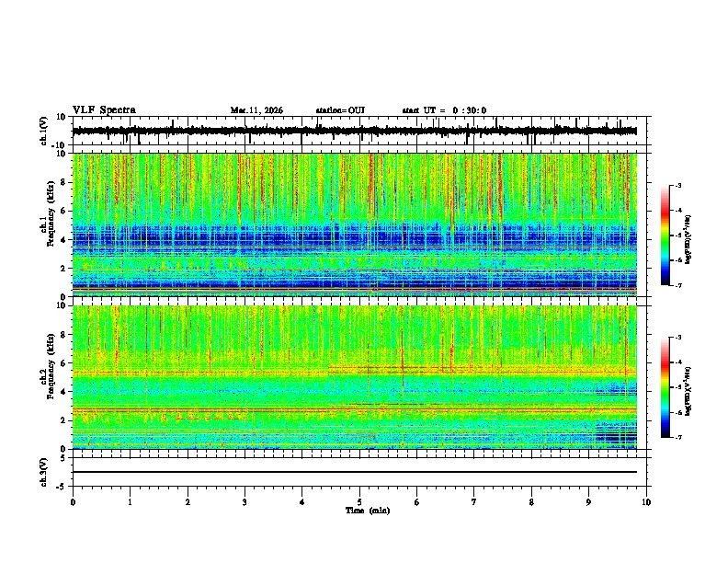
Task: Click the "9" tick on Time axis
Action: pyautogui.click(x=588, y=502)
